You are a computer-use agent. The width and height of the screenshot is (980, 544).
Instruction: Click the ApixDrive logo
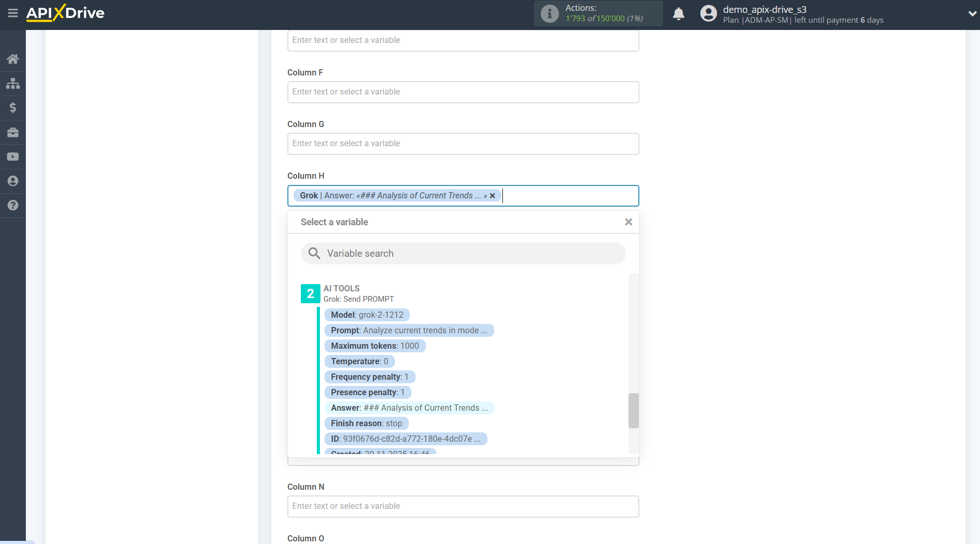[65, 13]
